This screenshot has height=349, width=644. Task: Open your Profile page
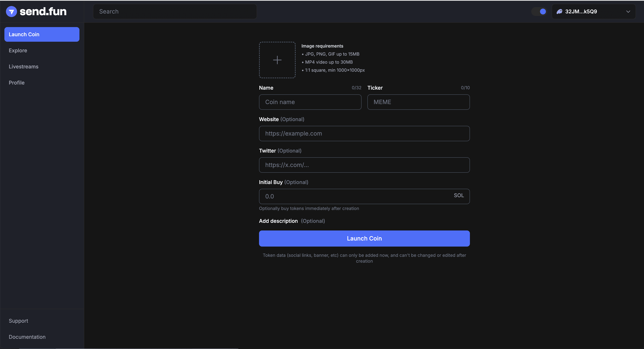click(x=16, y=82)
